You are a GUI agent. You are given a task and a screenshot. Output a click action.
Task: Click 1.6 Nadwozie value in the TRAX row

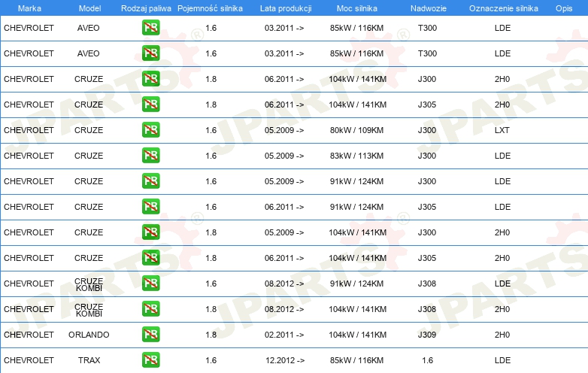coord(428,360)
